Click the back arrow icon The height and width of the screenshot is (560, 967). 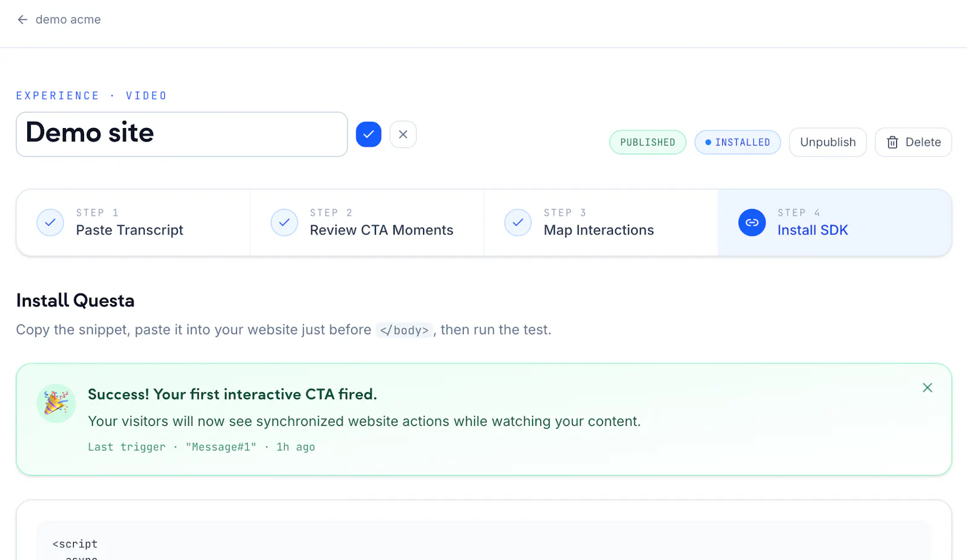22,19
